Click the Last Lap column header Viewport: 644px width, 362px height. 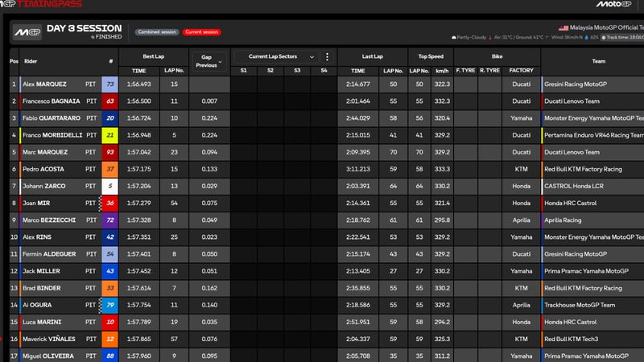(x=371, y=56)
